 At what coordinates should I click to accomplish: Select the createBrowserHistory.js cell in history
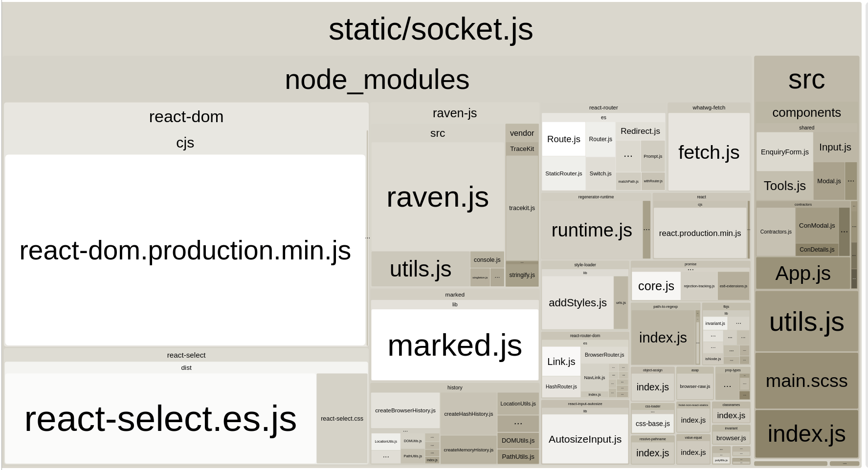pyautogui.click(x=405, y=410)
